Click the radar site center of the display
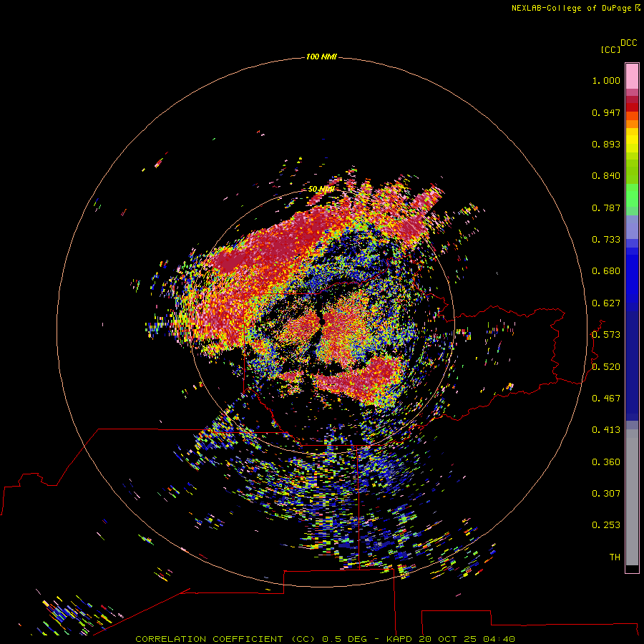Image resolution: width=644 pixels, height=644 pixels. point(323,323)
